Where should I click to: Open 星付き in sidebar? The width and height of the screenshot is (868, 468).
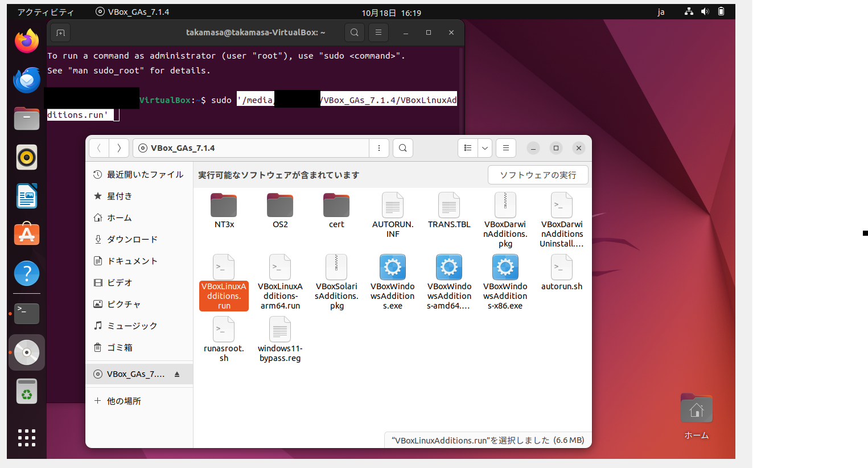click(139, 196)
